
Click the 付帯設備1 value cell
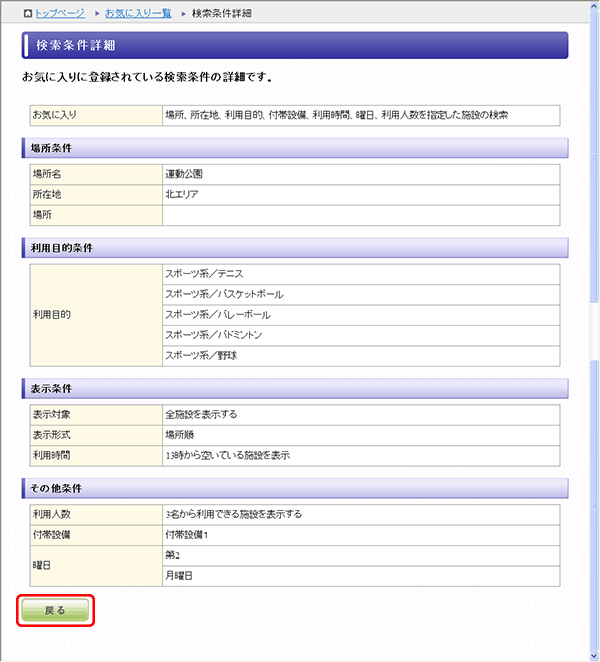(x=361, y=535)
